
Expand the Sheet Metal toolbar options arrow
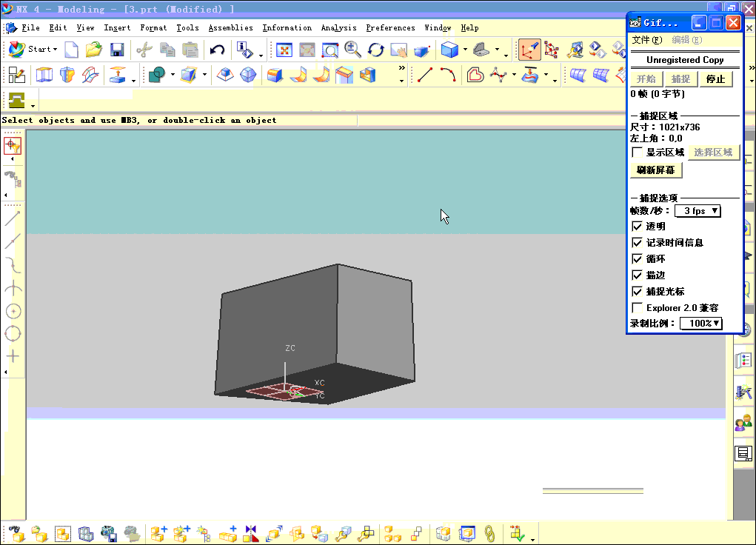(x=33, y=106)
